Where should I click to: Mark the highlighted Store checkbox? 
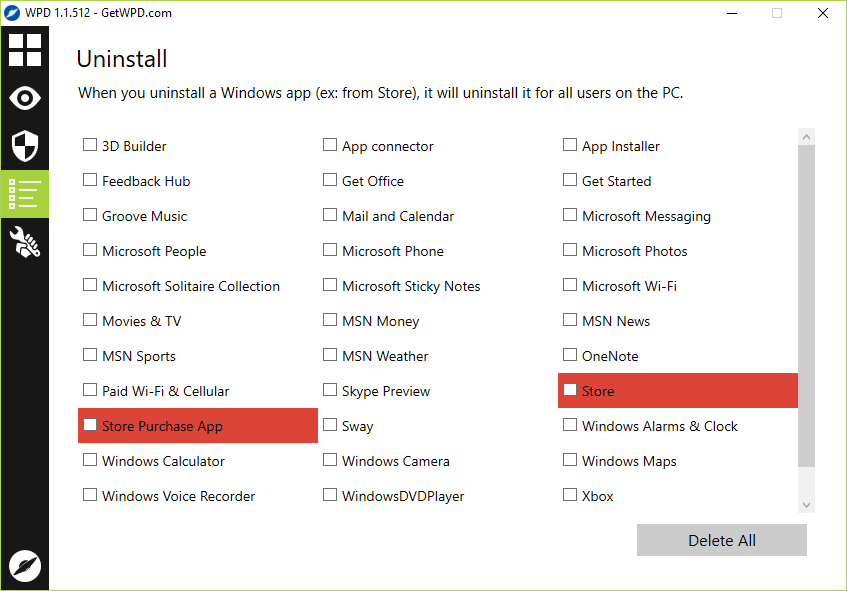click(x=570, y=391)
